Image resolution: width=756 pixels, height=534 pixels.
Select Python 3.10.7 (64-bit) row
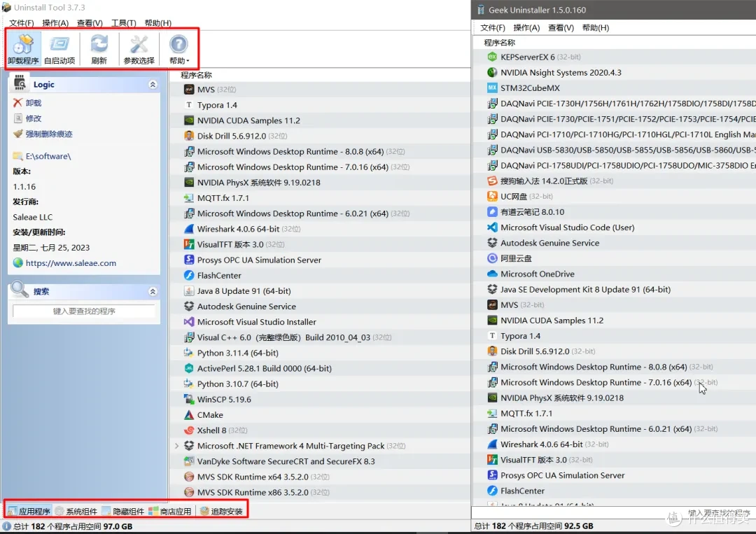pos(320,384)
